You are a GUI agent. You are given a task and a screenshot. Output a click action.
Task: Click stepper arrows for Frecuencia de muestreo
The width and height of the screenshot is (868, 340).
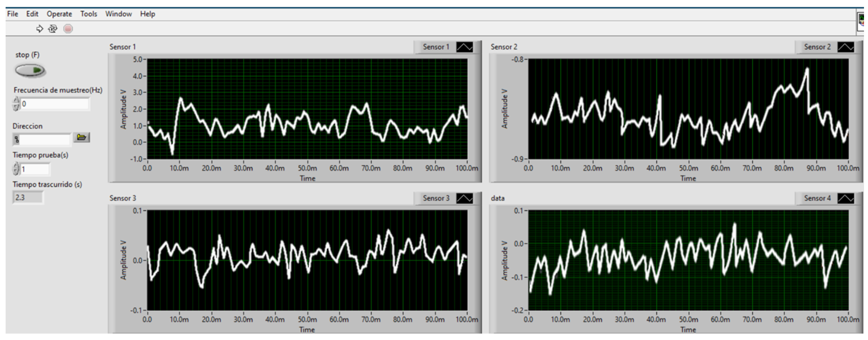coord(16,104)
